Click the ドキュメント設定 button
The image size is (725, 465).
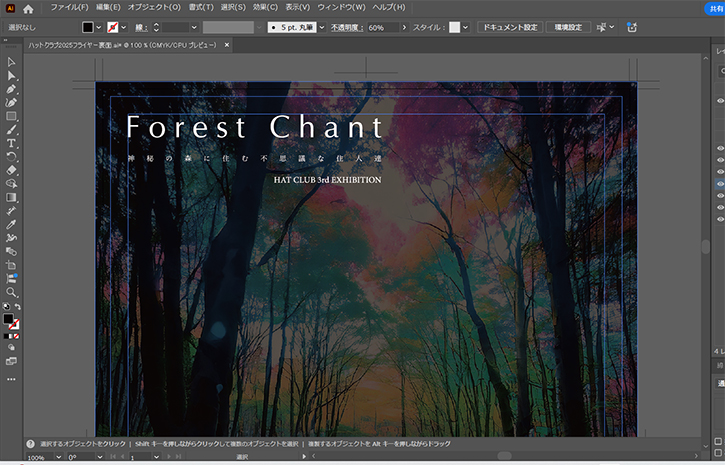(508, 27)
